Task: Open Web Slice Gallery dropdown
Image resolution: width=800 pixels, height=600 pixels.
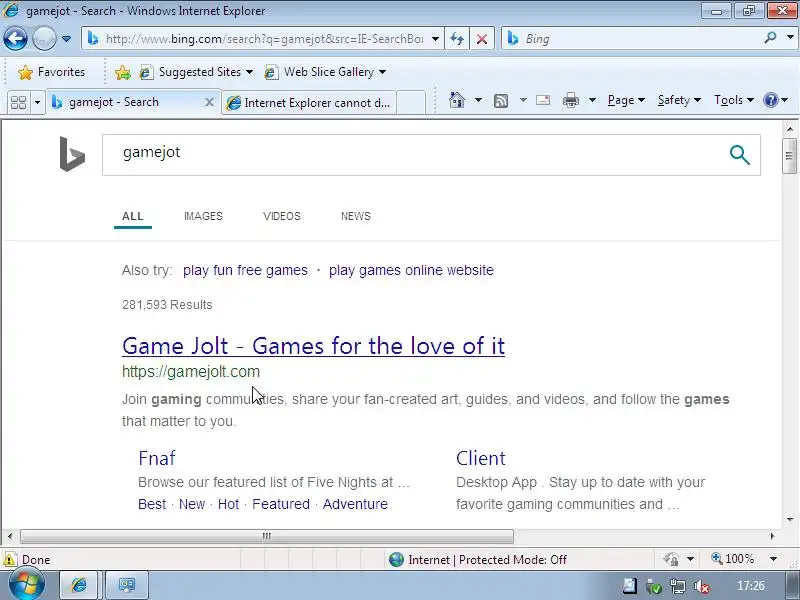Action: (x=325, y=72)
